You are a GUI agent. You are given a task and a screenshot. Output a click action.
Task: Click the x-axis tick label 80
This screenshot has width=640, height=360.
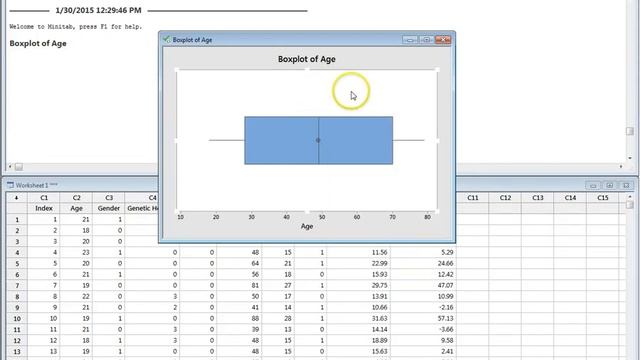[427, 217]
